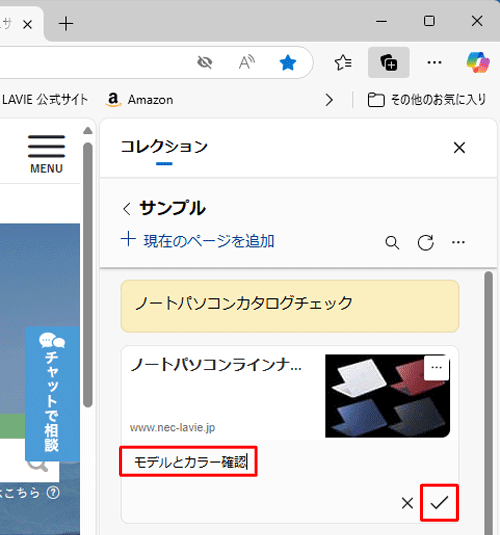Viewport: 500px width, 535px height.
Task: Expand the favorites bar overflow chevron
Action: click(x=329, y=100)
